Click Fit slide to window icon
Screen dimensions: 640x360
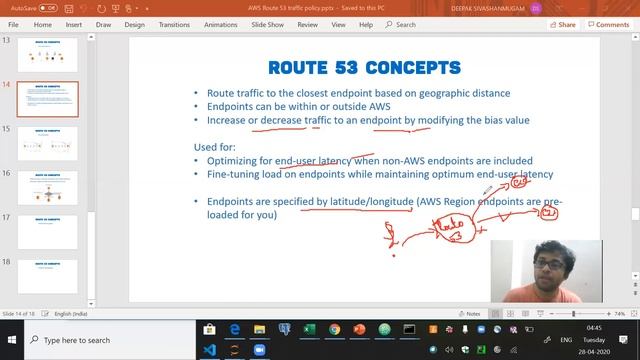click(634, 313)
